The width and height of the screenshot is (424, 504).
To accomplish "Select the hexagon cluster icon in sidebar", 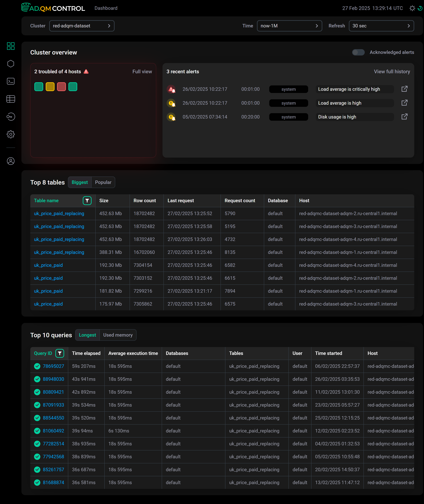I will [x=11, y=64].
